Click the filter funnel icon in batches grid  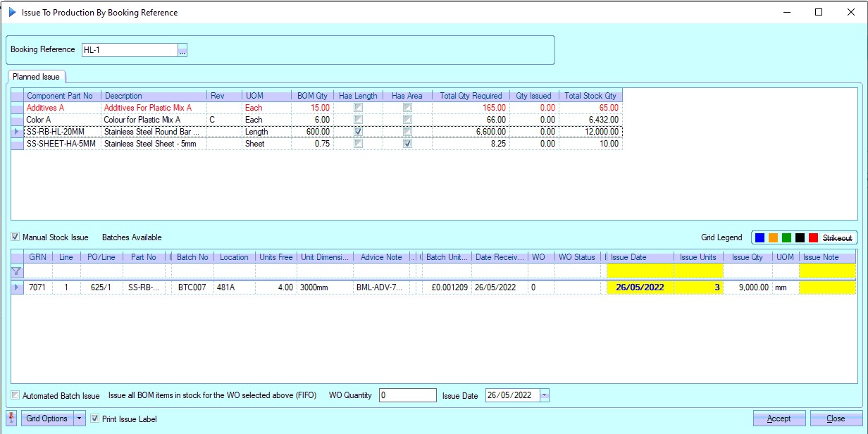pos(17,271)
